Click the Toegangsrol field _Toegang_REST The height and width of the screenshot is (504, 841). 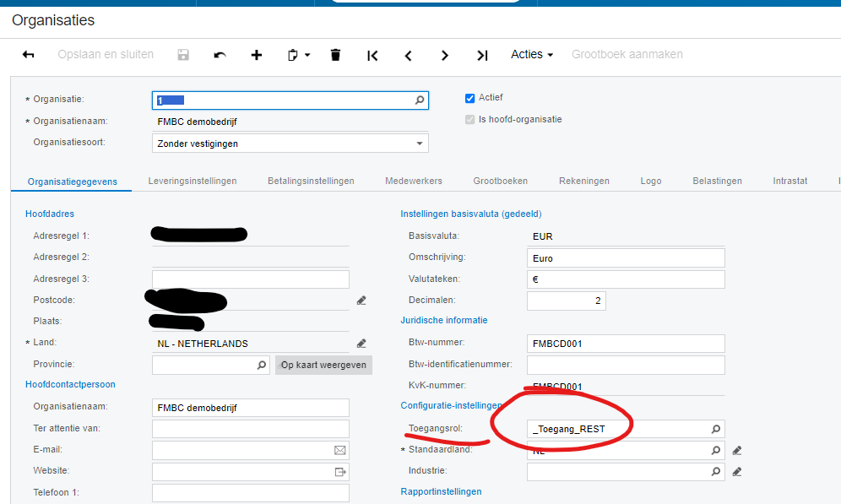(x=626, y=429)
